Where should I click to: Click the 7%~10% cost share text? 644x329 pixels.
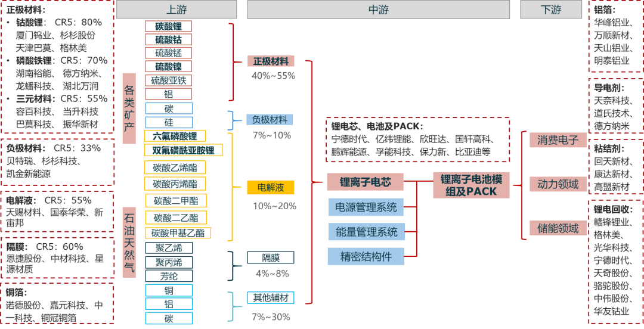[271, 135]
